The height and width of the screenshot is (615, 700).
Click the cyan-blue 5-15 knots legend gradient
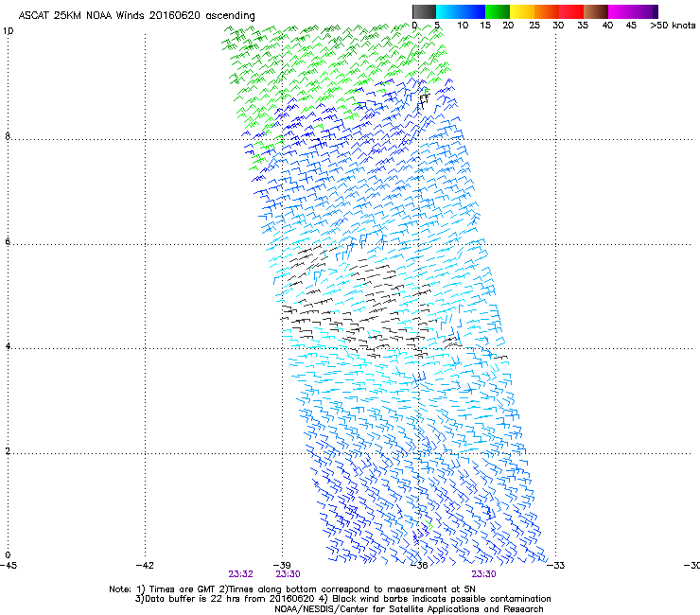[x=461, y=11]
